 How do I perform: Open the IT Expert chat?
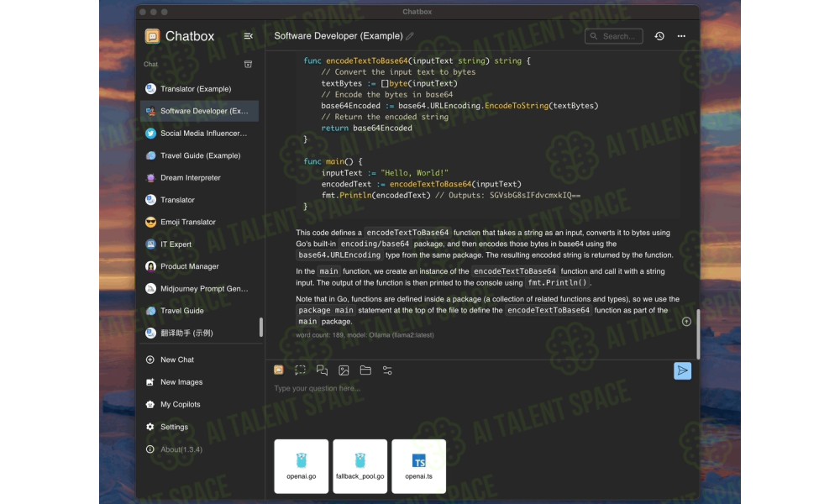(199, 244)
